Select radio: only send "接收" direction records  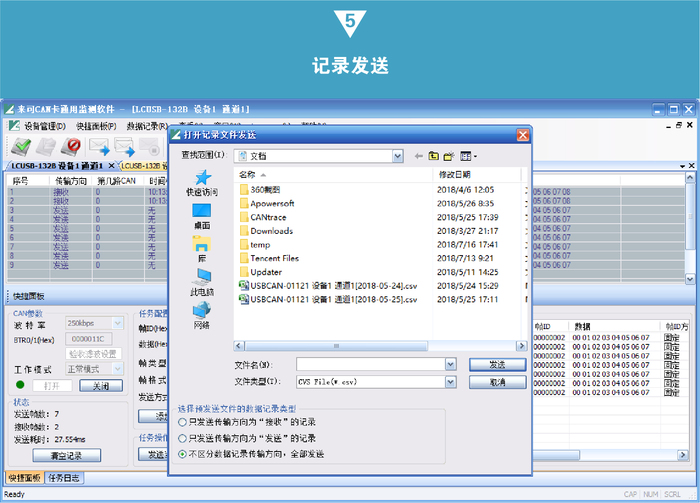point(182,422)
